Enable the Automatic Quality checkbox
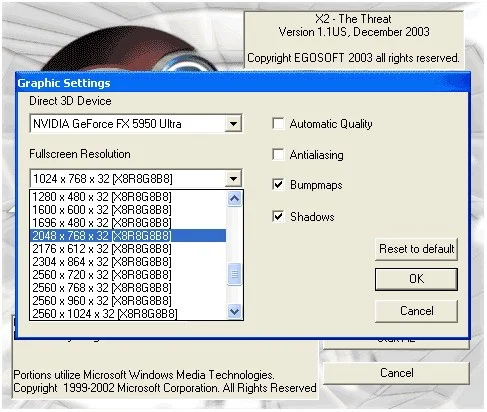The width and height of the screenshot is (487, 412). [278, 124]
